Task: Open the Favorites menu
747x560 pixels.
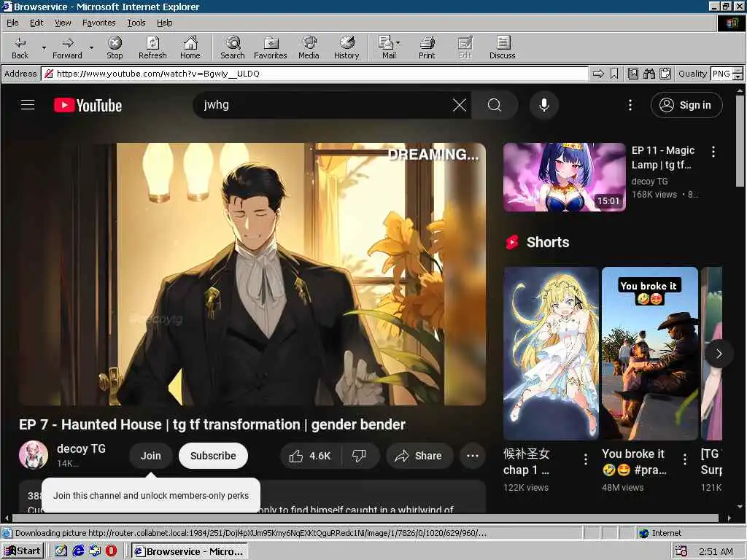Action: (x=98, y=23)
